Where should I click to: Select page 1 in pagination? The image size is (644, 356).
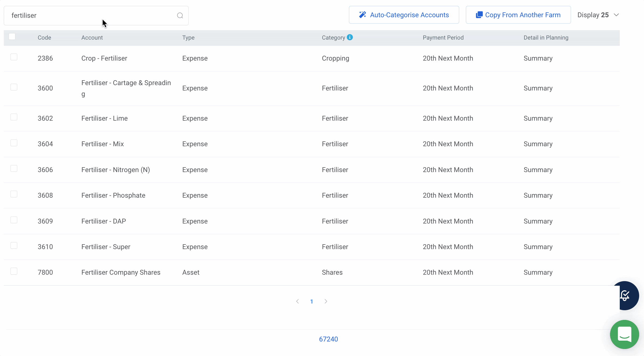click(x=311, y=301)
